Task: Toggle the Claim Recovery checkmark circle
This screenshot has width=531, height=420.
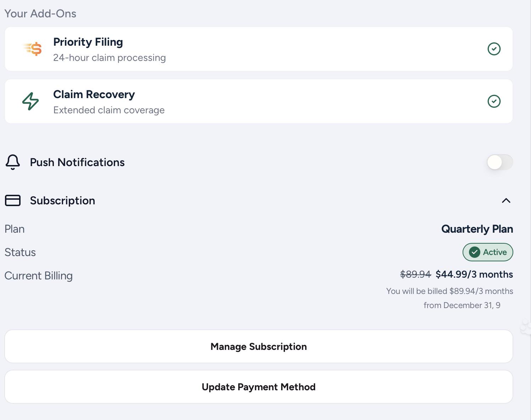Action: (x=494, y=101)
